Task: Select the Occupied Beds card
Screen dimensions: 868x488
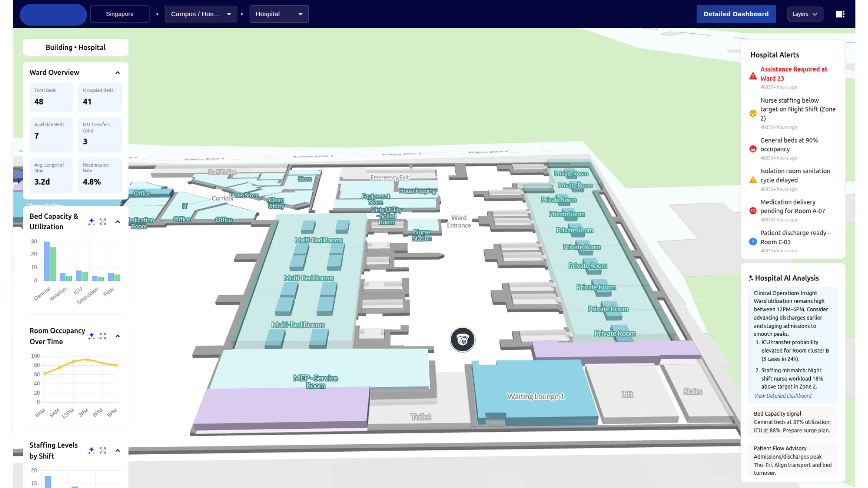Action: [x=100, y=97]
